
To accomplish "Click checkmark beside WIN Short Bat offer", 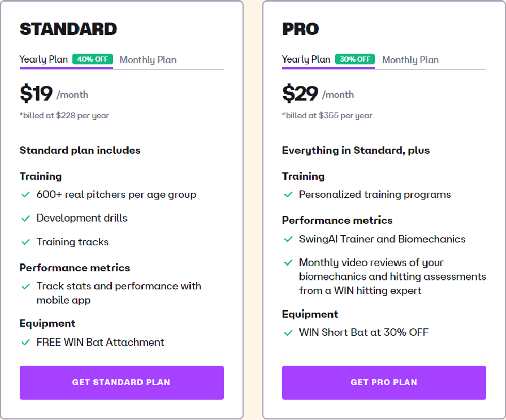I will pyautogui.click(x=288, y=333).
